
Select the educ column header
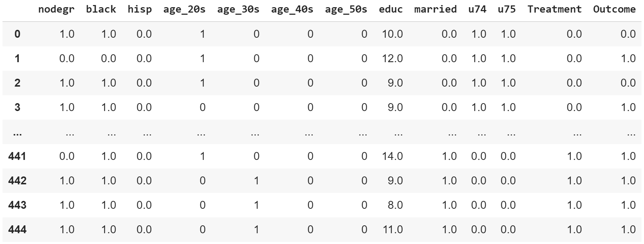391,9
